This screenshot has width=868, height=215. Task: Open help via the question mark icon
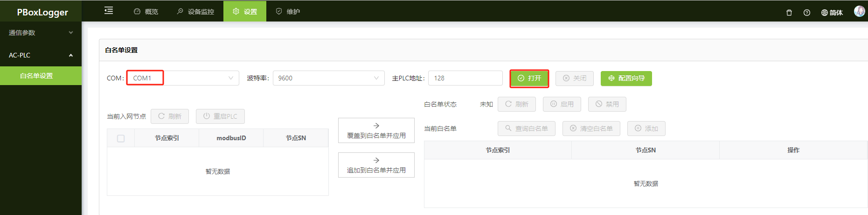[x=807, y=13]
